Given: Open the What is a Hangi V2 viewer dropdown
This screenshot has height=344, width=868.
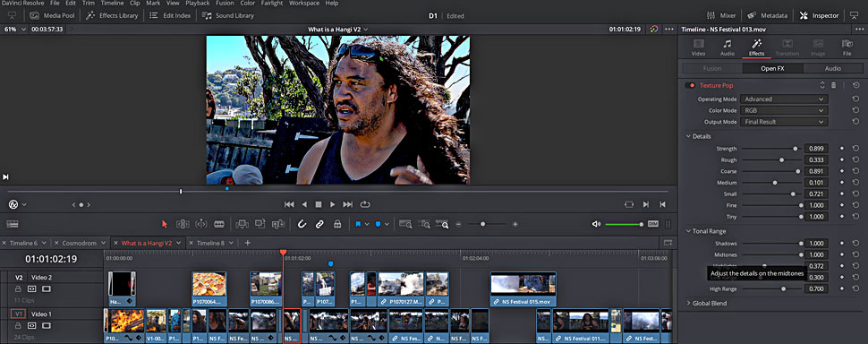Looking at the screenshot, I should click(x=338, y=29).
